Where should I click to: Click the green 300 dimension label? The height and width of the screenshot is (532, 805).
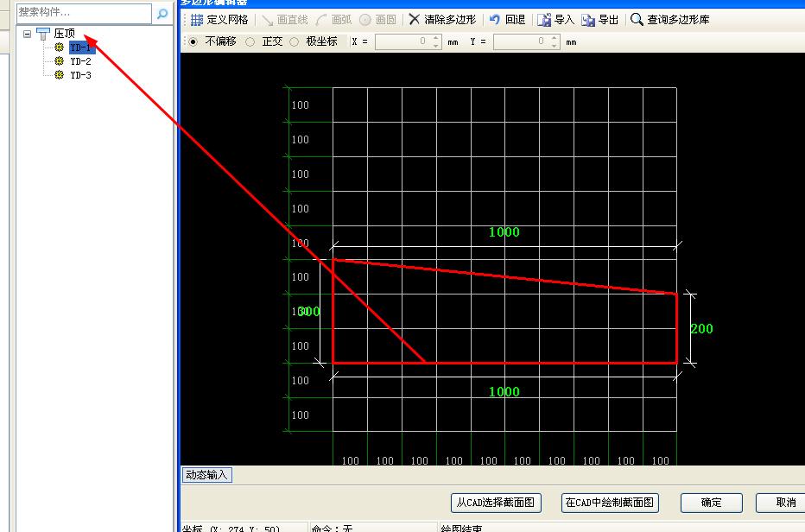[309, 311]
